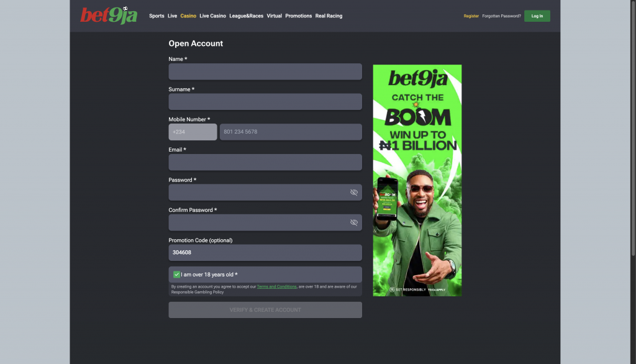Image resolution: width=636 pixels, height=364 pixels.
Task: Click the Forgotten Password? link
Action: tap(501, 16)
